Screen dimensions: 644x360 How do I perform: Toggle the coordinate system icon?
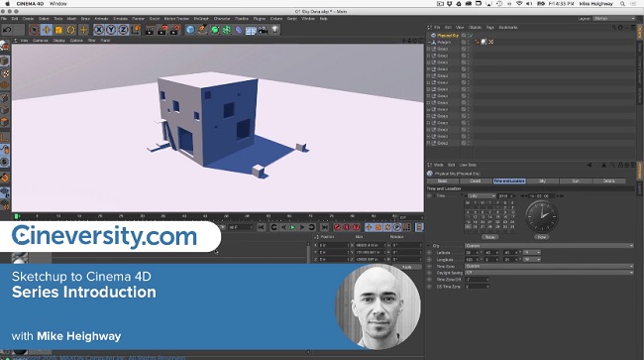[135, 30]
